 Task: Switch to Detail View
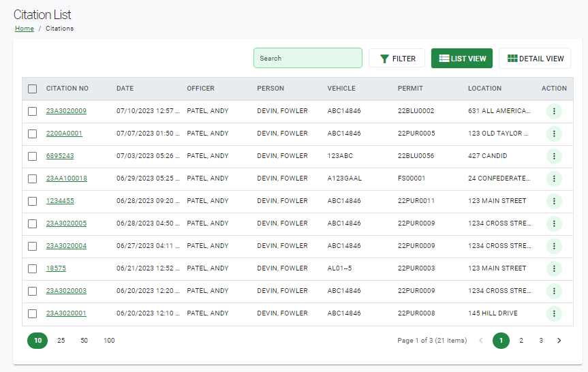click(x=535, y=59)
